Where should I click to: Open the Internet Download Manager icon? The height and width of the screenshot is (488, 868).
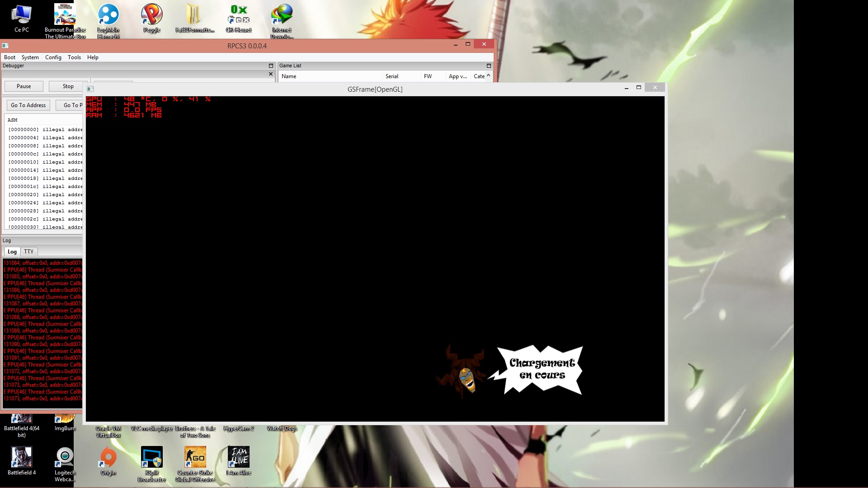click(x=282, y=16)
